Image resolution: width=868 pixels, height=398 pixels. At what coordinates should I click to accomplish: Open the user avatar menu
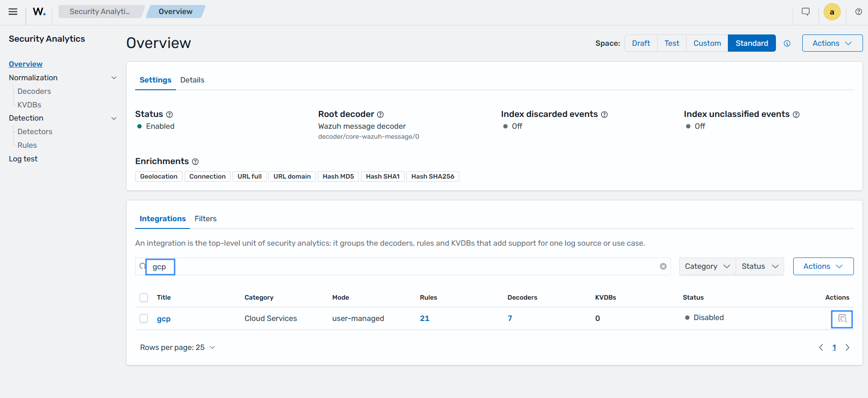(x=832, y=12)
